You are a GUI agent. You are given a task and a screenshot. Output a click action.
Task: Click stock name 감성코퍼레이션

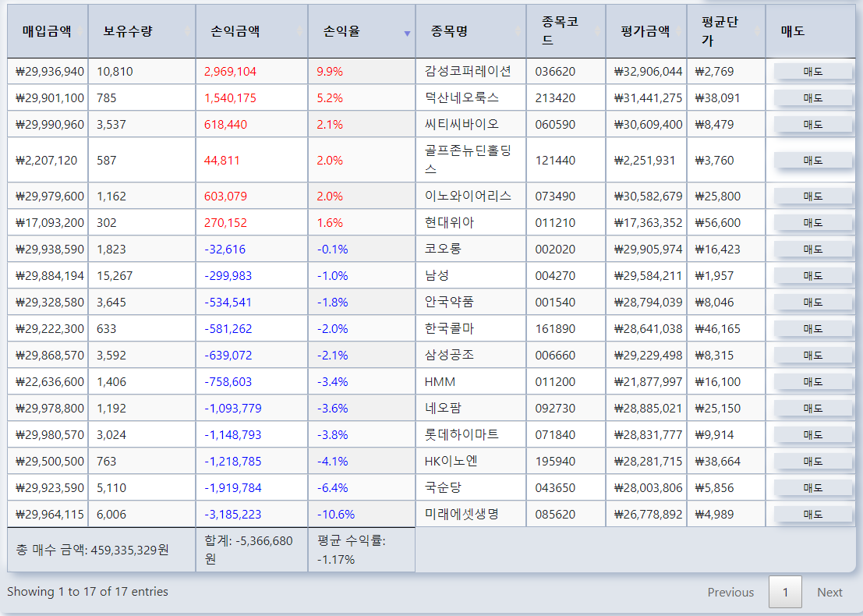click(x=468, y=71)
